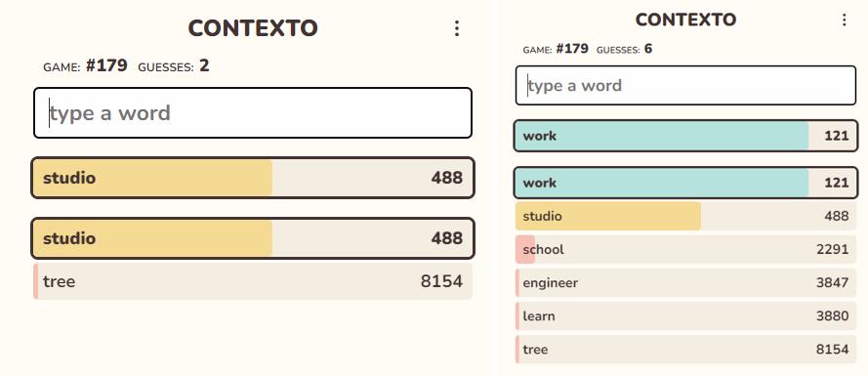Screen dimensions: 868x376
Task: Focus the word input in the right panel
Action: tap(685, 85)
